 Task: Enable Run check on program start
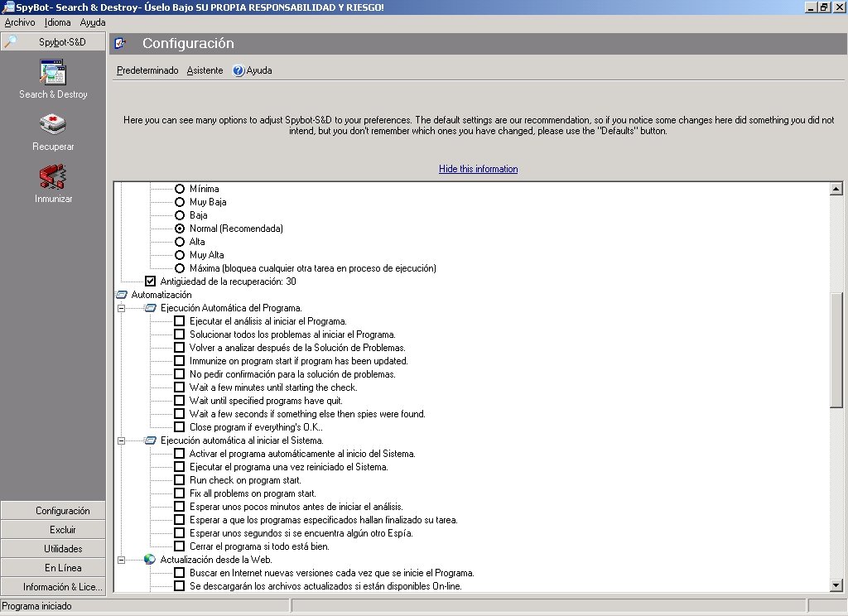[x=180, y=480]
